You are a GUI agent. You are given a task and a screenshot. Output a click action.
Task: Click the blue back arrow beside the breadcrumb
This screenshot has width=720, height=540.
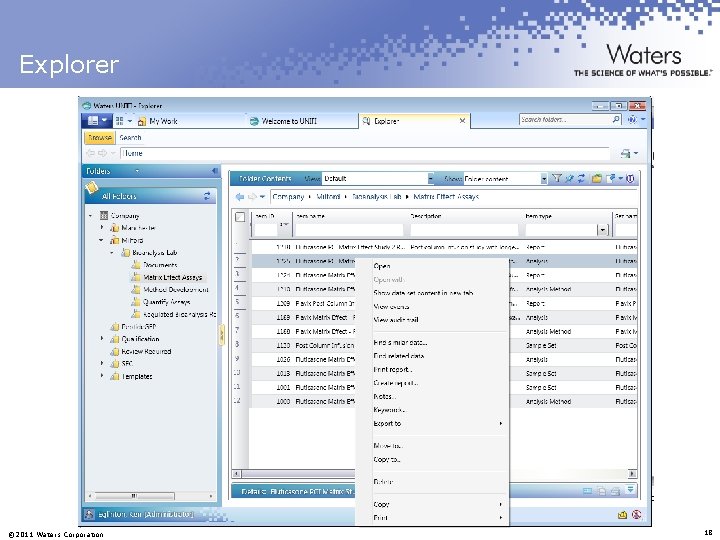(x=239, y=197)
